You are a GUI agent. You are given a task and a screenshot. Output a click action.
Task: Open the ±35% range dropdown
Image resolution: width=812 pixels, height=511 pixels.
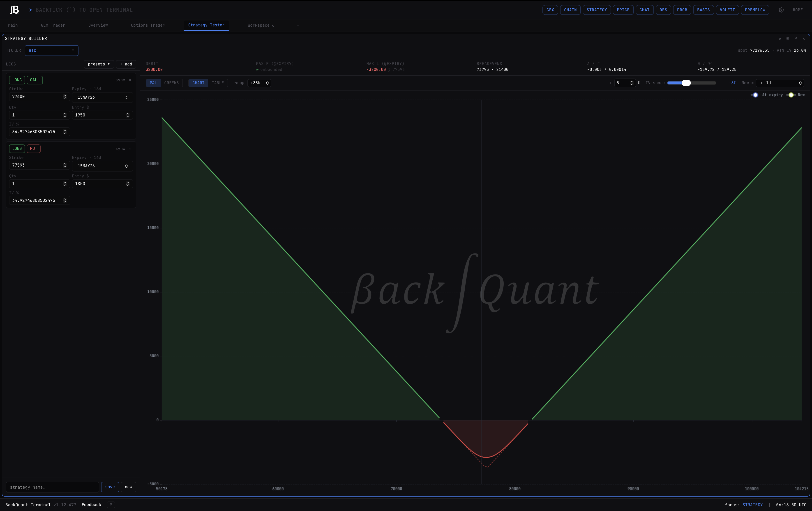coord(259,83)
